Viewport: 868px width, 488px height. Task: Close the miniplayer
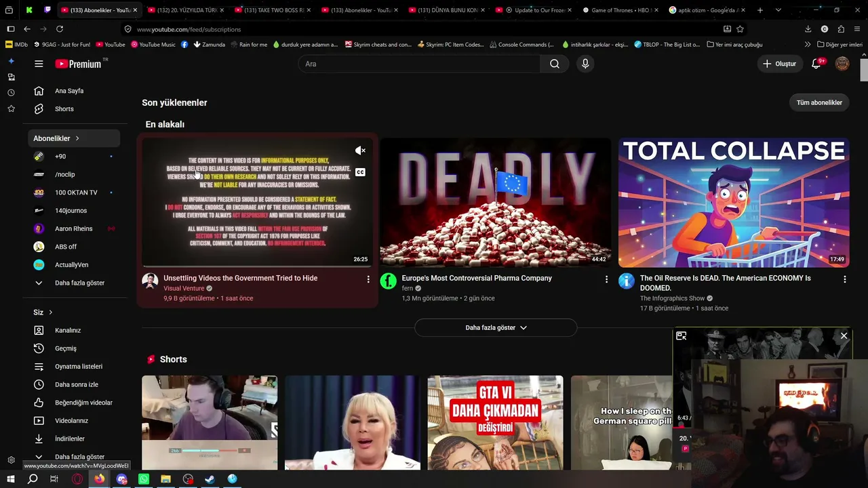pos(844,336)
